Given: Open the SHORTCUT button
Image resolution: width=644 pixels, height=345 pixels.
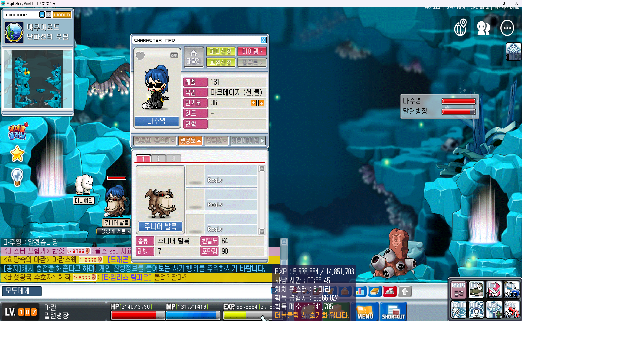Looking at the screenshot, I should pyautogui.click(x=393, y=311).
